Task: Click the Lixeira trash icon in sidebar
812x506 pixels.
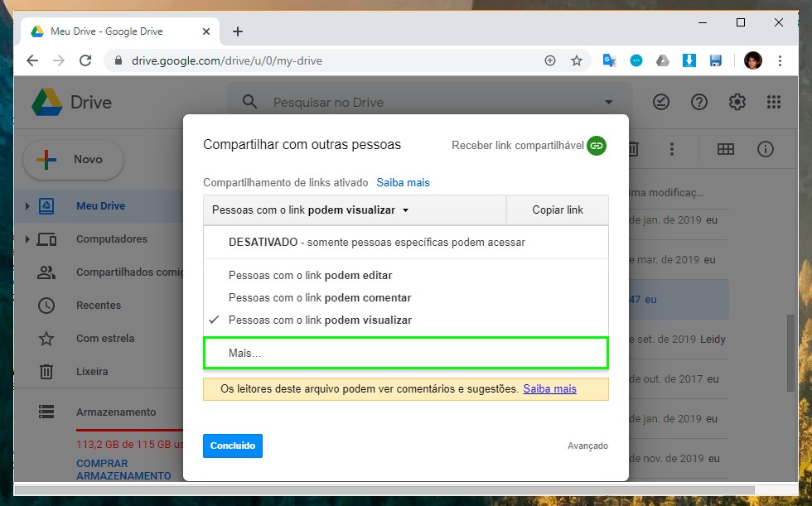Action: pyautogui.click(x=46, y=372)
